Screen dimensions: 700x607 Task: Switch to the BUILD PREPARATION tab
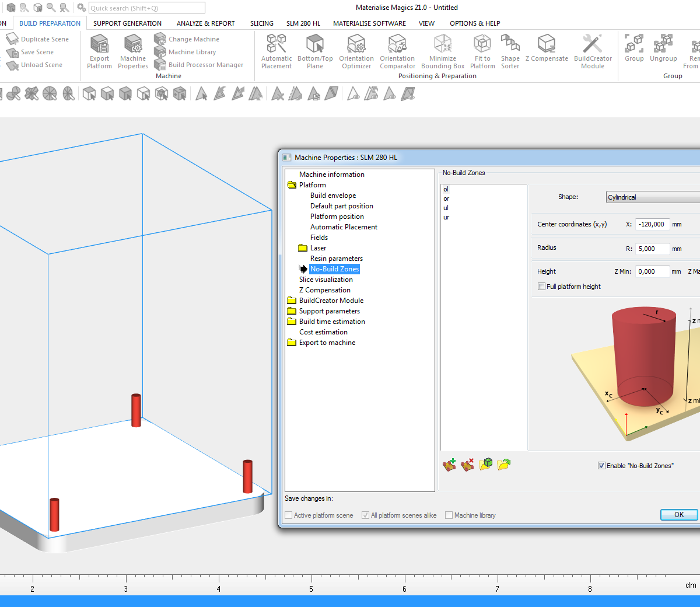(50, 23)
